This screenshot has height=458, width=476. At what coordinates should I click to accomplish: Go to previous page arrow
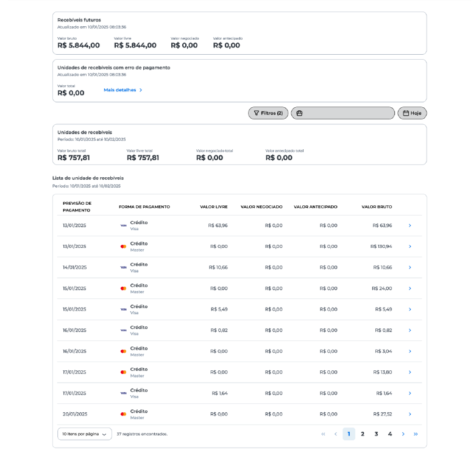[335, 434]
